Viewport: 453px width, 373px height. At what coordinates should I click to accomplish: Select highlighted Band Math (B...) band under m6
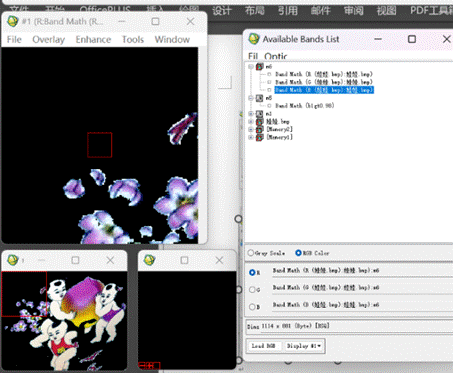(x=324, y=90)
